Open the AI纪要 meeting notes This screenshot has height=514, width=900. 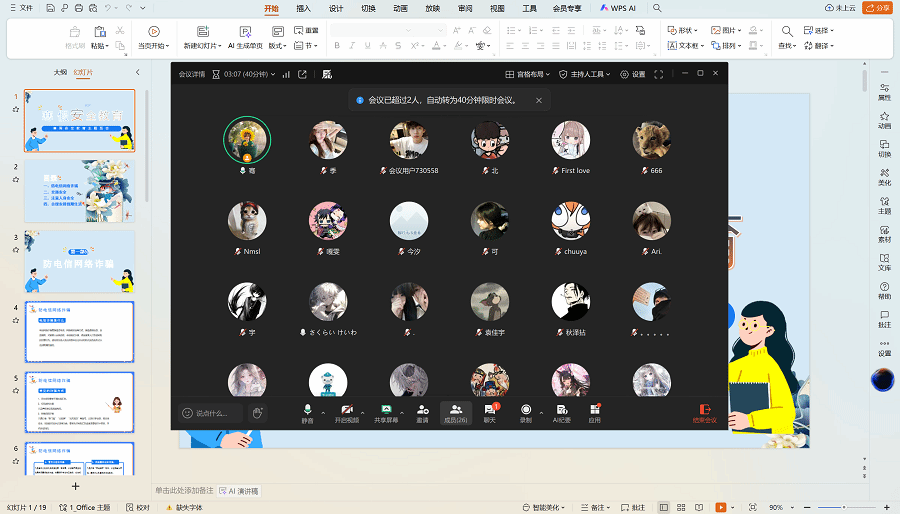point(562,412)
